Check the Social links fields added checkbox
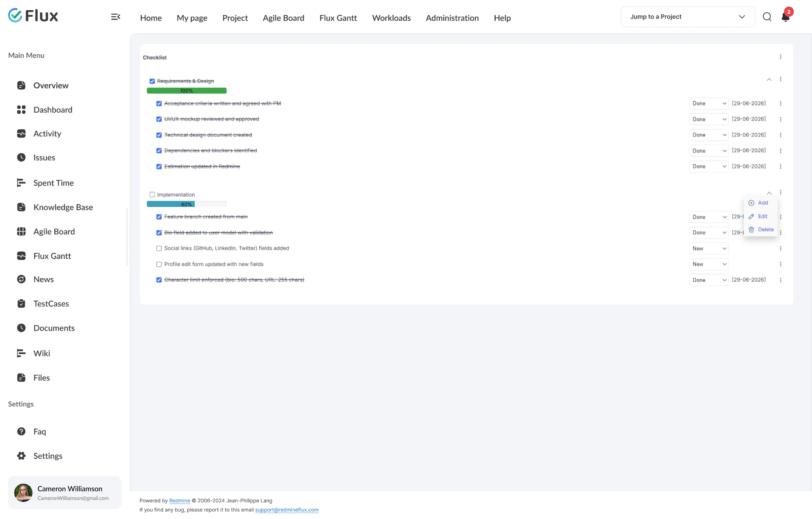Viewport: 812px width, 519px height. 159,249
